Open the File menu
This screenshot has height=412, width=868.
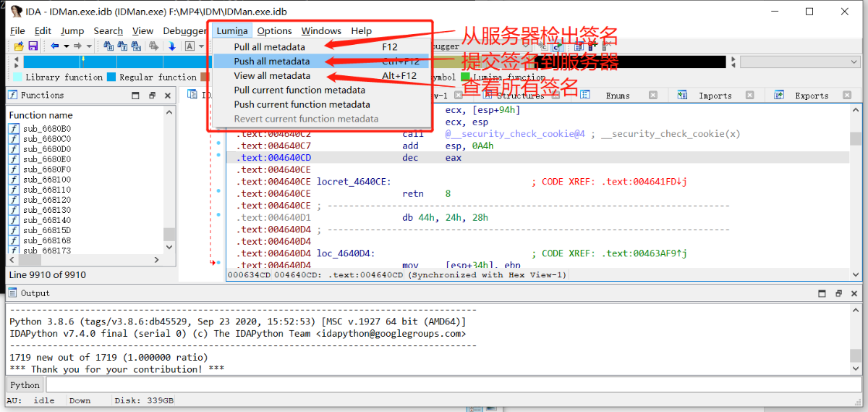click(18, 30)
